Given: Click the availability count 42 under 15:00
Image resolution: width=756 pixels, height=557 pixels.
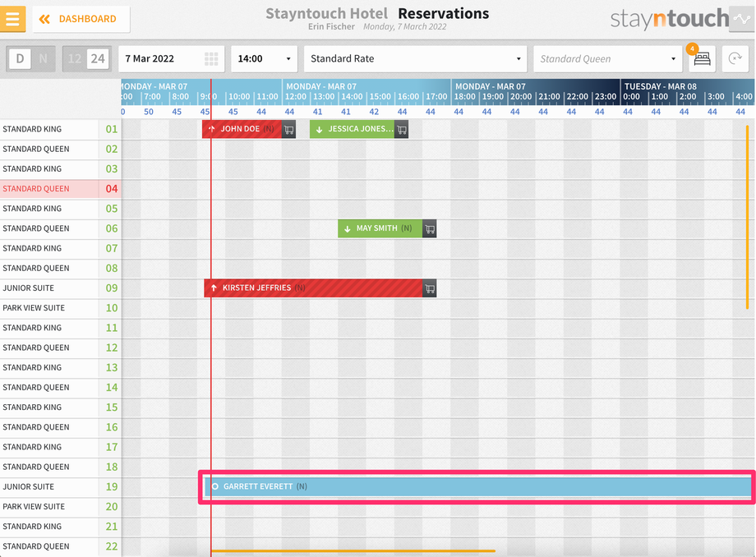Looking at the screenshot, I should [x=374, y=112].
